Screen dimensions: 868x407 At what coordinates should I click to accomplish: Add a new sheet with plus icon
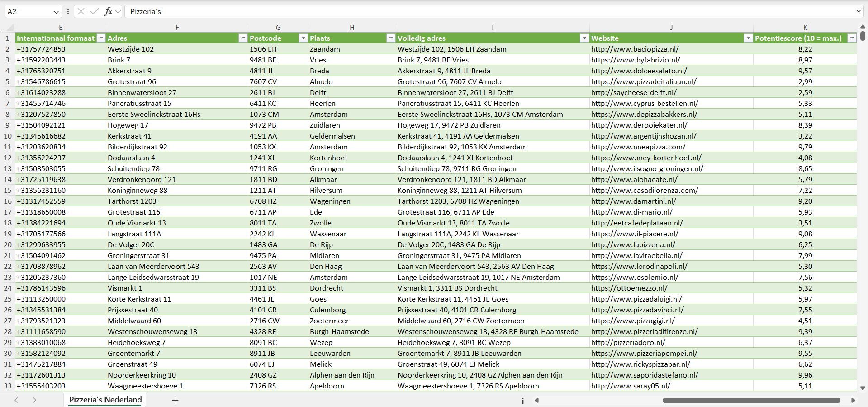point(175,400)
